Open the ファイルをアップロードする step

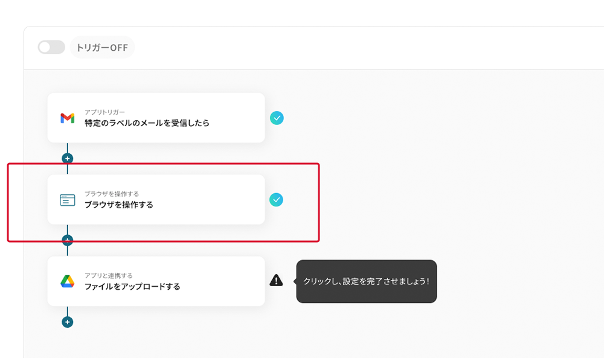pos(132,287)
